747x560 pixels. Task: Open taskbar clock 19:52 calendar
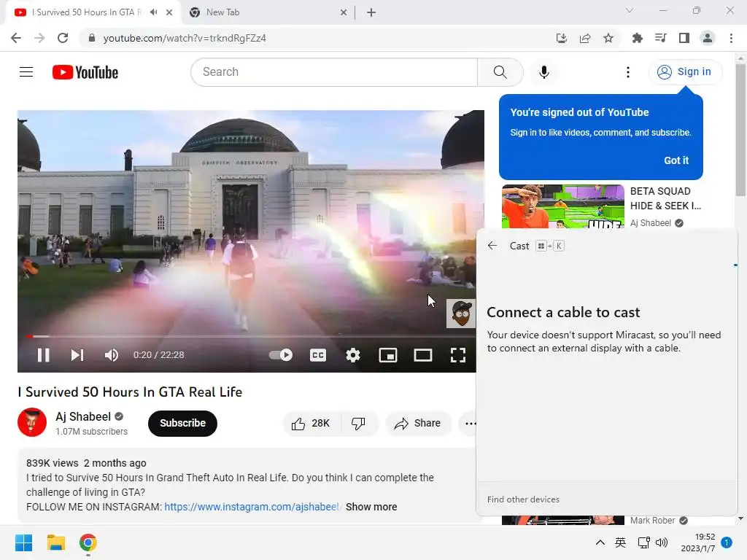[698, 542]
